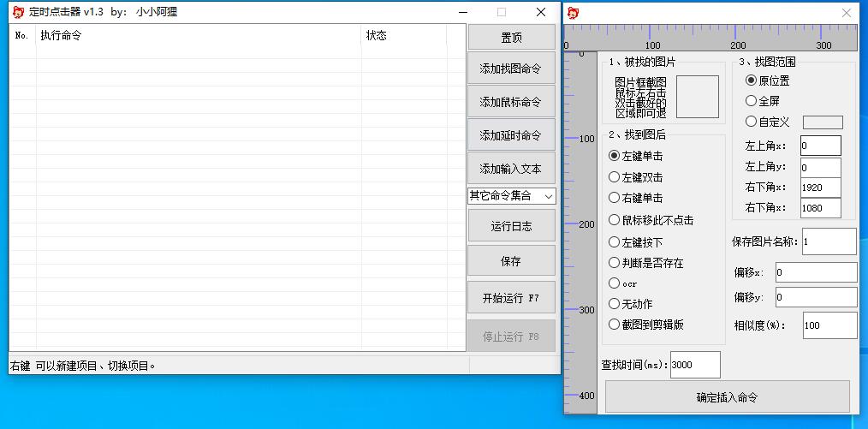The image size is (868, 429).
Task: Click the red icon in the find-image window title
Action: point(574,13)
